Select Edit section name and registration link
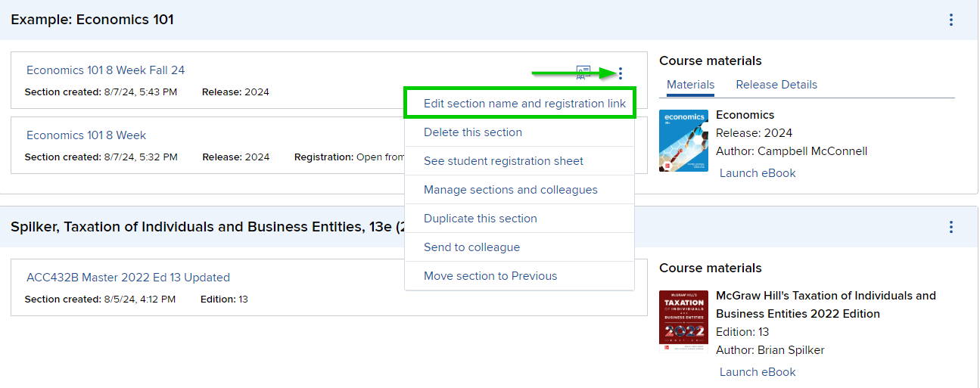The height and width of the screenshot is (388, 980). (x=524, y=104)
